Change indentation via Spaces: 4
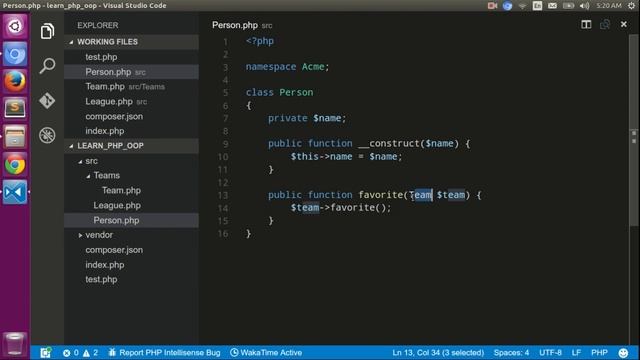The width and height of the screenshot is (640, 360). pyautogui.click(x=511, y=353)
